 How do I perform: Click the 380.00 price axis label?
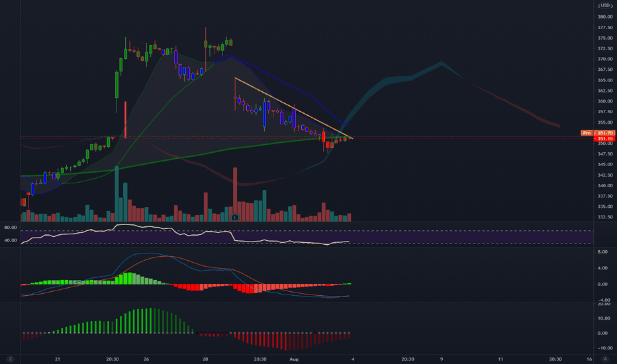pos(605,17)
